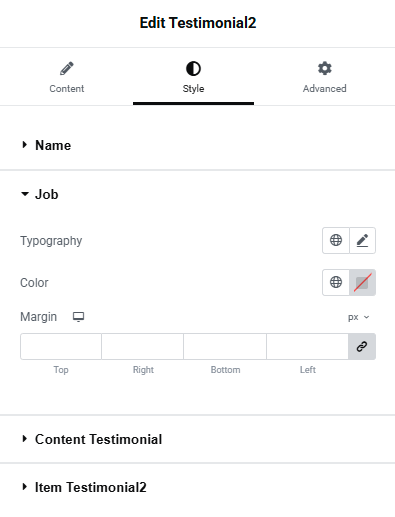
Task: Open the Typography global fonts globe icon
Action: click(336, 240)
